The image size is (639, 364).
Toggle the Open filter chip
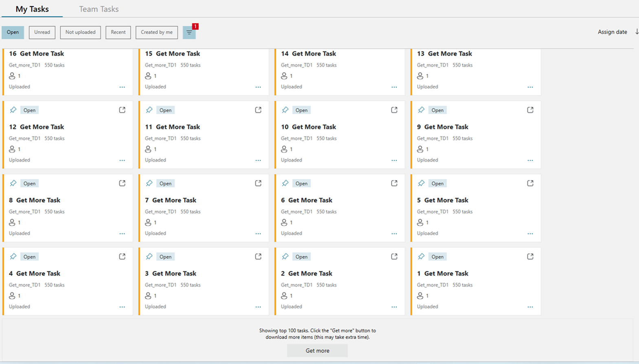pos(13,32)
